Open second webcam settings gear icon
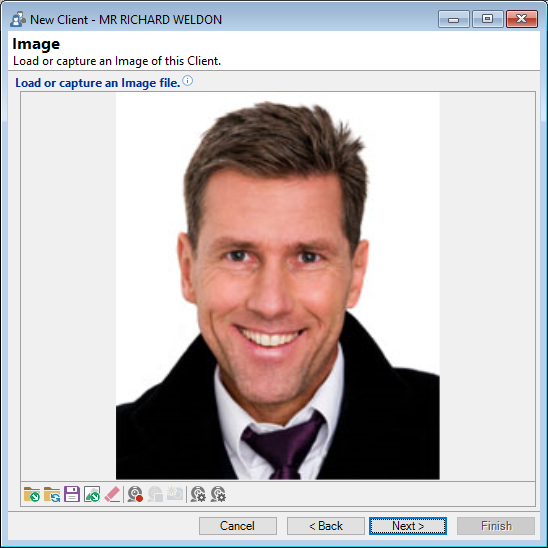The image size is (548, 548). point(218,495)
